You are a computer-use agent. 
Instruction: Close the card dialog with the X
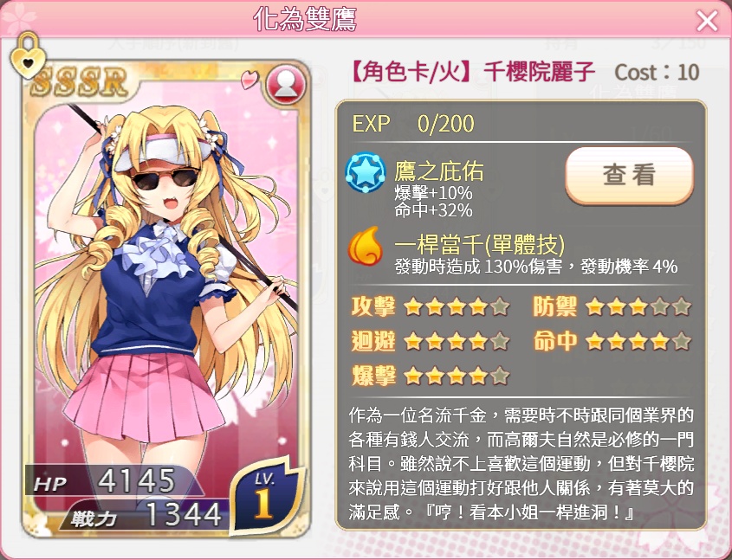click(x=707, y=21)
